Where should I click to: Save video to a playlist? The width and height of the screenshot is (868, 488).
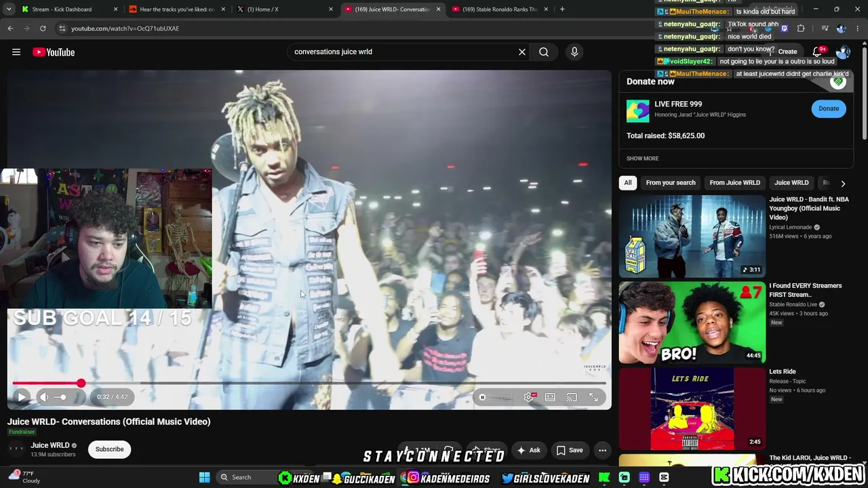570,450
